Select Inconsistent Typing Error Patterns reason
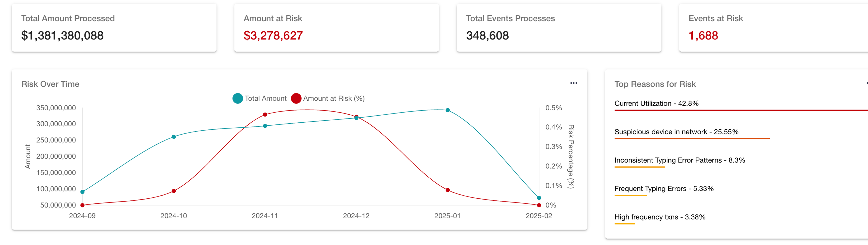 (679, 160)
